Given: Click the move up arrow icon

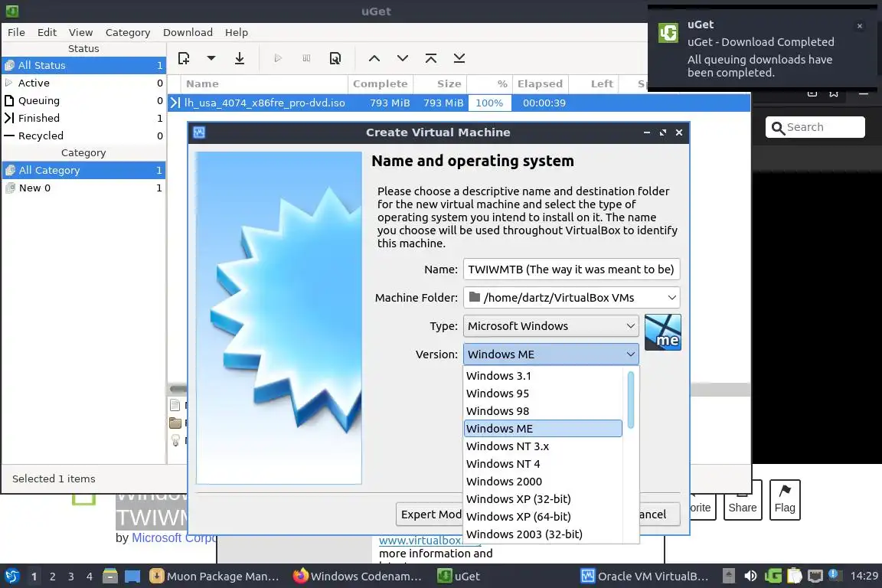Looking at the screenshot, I should click(374, 58).
